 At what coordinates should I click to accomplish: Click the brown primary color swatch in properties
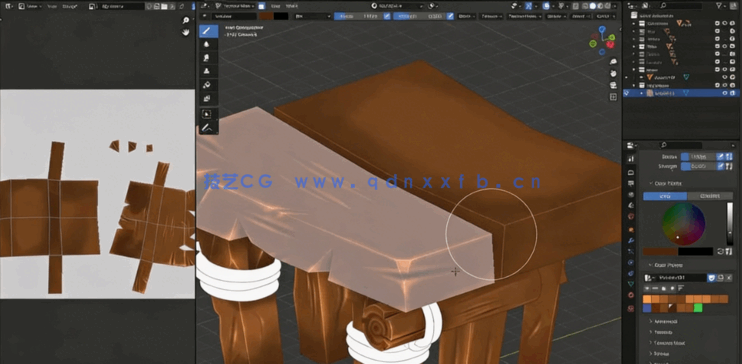pos(660,251)
